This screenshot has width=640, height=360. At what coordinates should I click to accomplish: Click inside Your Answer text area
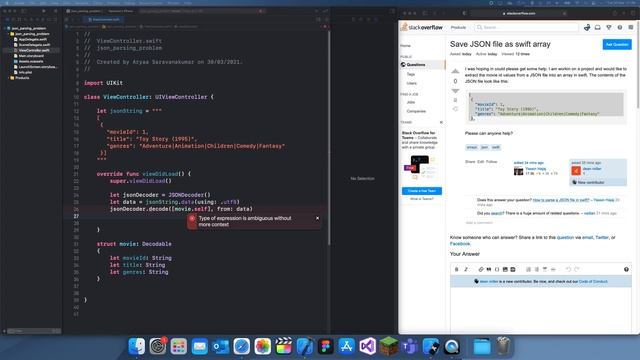pos(541,310)
